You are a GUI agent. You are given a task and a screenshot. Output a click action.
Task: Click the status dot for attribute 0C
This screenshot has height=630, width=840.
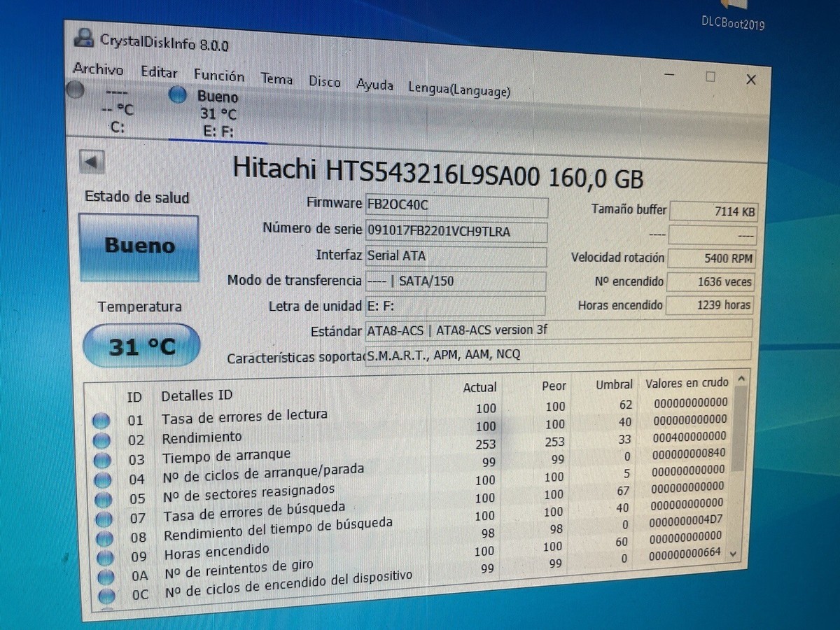107,596
